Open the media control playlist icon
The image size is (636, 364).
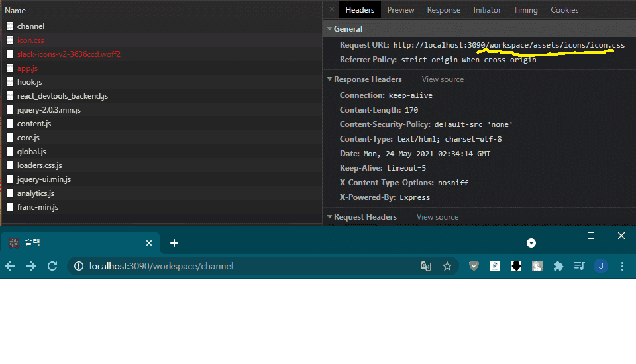(579, 266)
